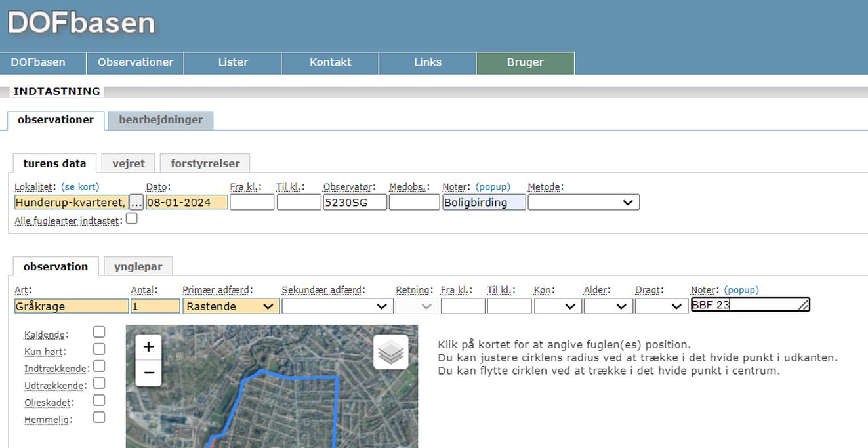Screen dimensions: 868x448
Task: Switch to the observationer tab
Action: [56, 120]
